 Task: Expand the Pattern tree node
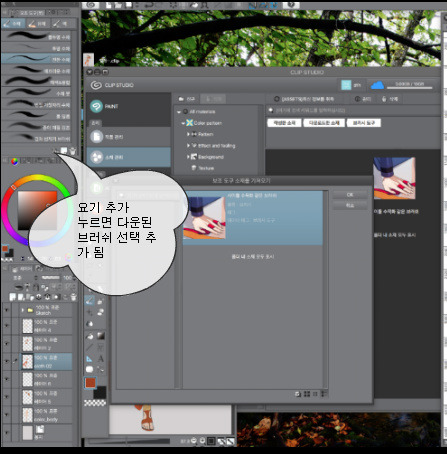[x=188, y=134]
